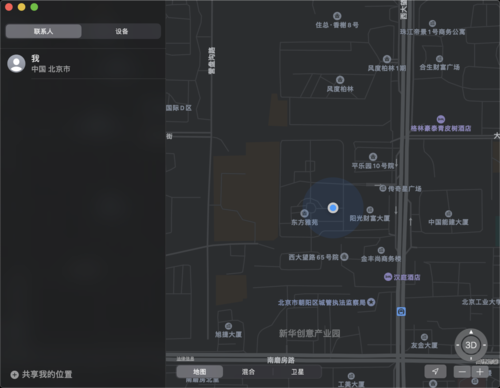Click the 东方雅苑 map marker
The image size is (500, 388).
[304, 213]
